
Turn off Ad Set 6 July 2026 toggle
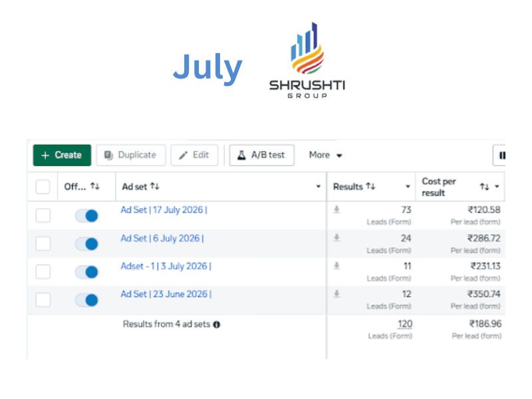pos(86,244)
